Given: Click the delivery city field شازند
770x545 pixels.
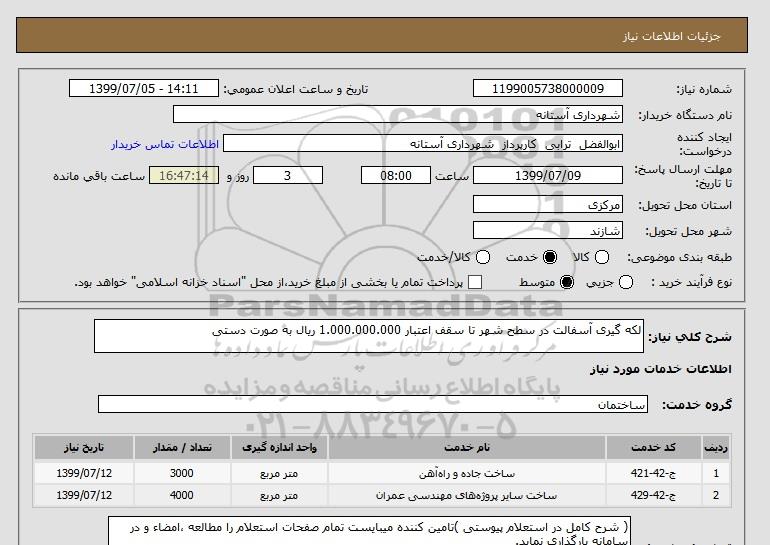Looking at the screenshot, I should point(548,230).
